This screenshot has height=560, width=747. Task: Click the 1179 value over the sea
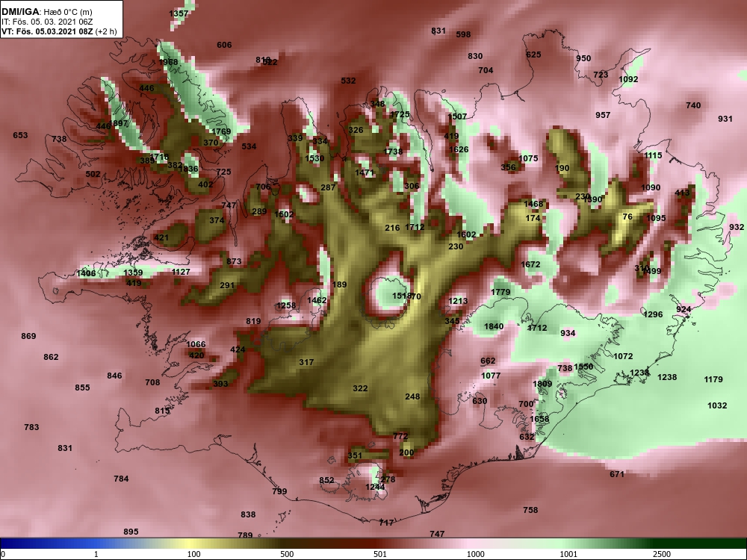point(713,379)
